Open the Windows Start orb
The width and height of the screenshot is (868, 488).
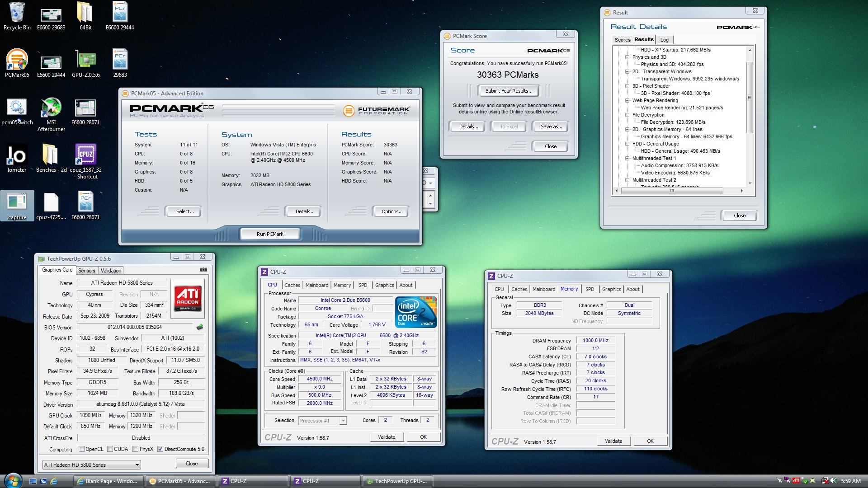12,481
